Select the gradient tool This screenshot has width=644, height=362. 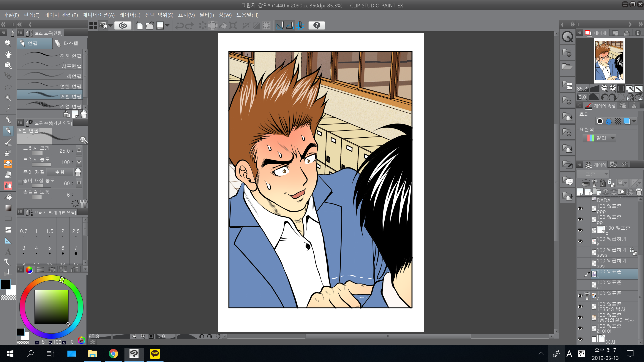click(8, 208)
